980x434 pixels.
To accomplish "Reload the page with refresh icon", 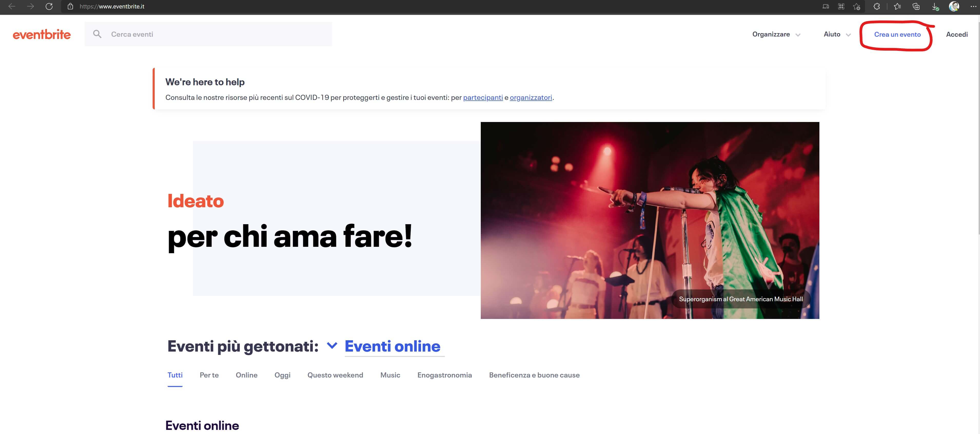I will [x=49, y=6].
